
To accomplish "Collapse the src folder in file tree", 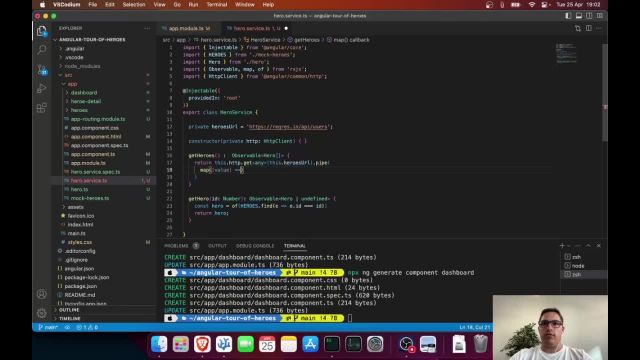I will click(68, 75).
